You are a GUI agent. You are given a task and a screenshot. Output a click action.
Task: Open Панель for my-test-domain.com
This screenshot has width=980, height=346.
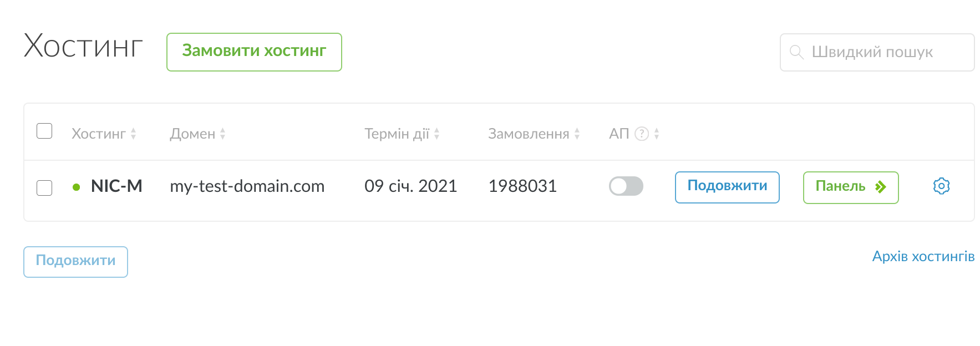[850, 187]
